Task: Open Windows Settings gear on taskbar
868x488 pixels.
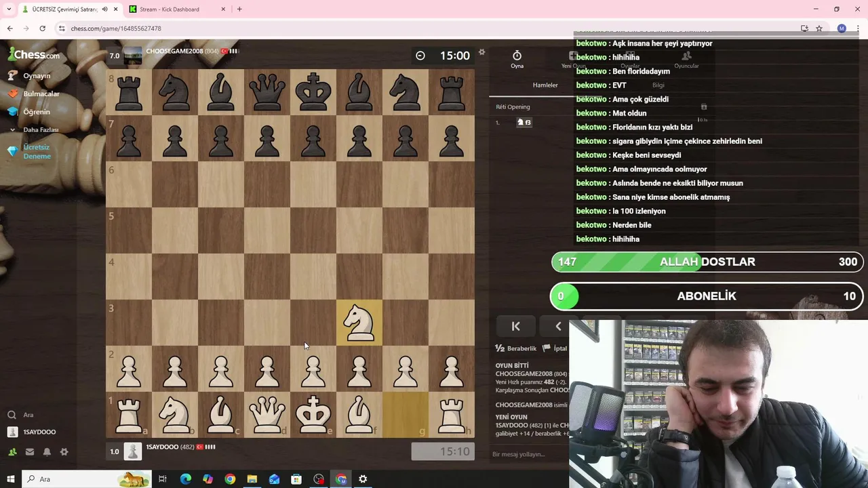Action: 363,479
